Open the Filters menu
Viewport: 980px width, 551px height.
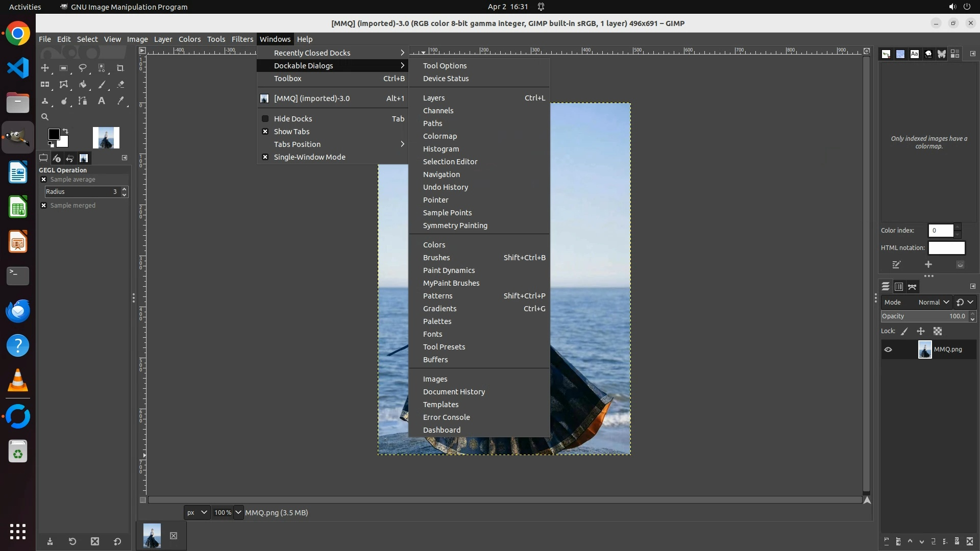point(242,39)
